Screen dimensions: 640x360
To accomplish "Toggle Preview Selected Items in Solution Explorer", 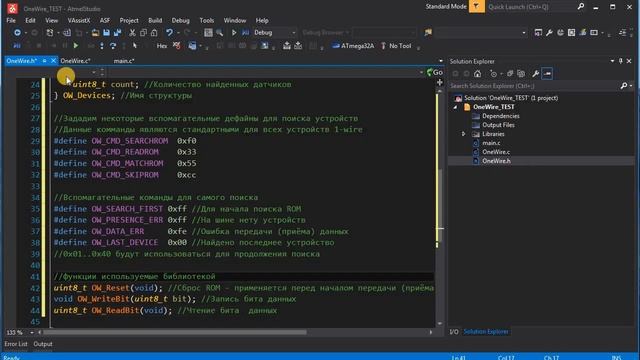I will pyautogui.click(x=547, y=74).
